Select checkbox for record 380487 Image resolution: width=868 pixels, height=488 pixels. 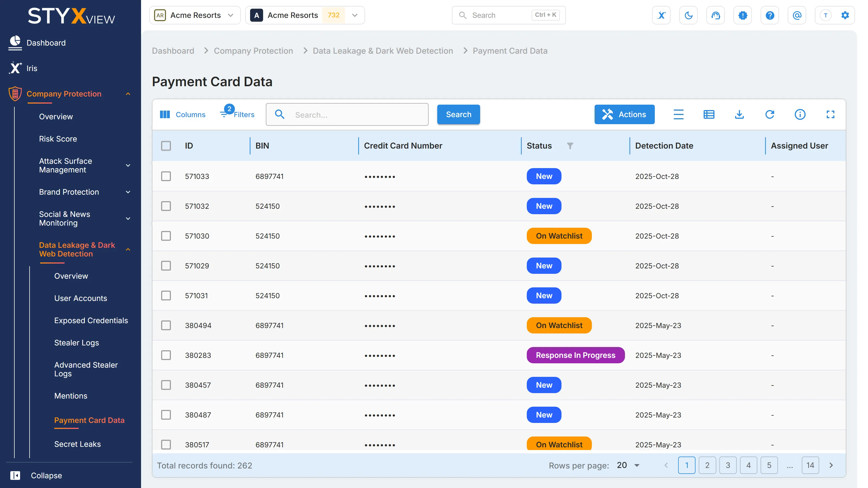pyautogui.click(x=166, y=415)
